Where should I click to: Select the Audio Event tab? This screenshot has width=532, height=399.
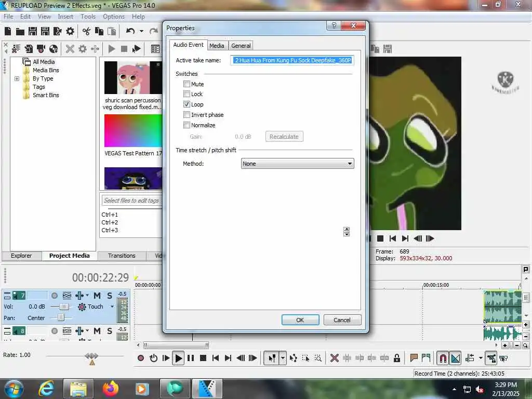pos(188,45)
